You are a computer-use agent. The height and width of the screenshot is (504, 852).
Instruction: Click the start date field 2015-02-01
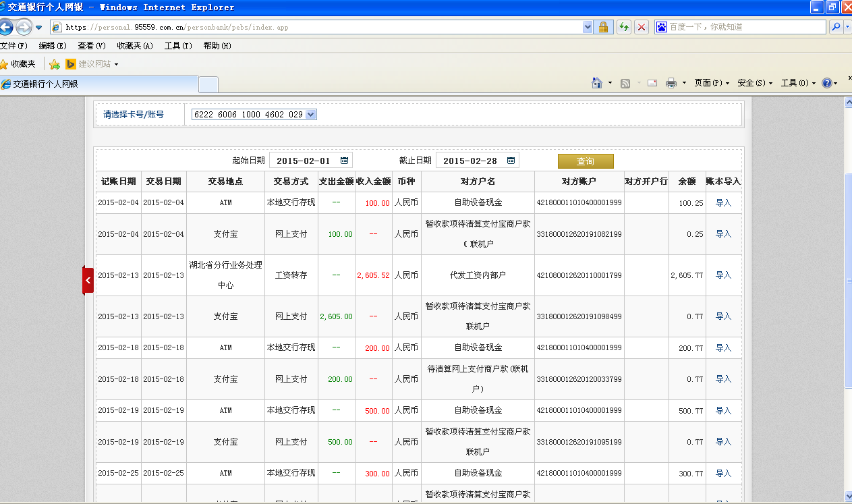click(303, 161)
